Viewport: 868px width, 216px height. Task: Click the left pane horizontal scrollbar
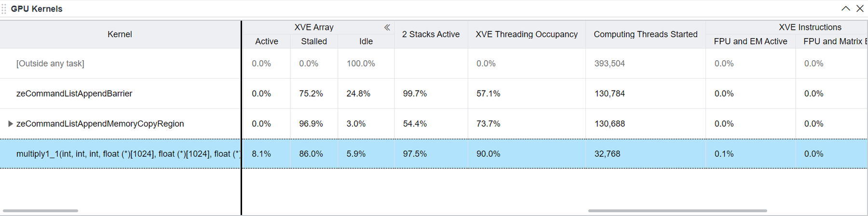[x=41, y=211]
